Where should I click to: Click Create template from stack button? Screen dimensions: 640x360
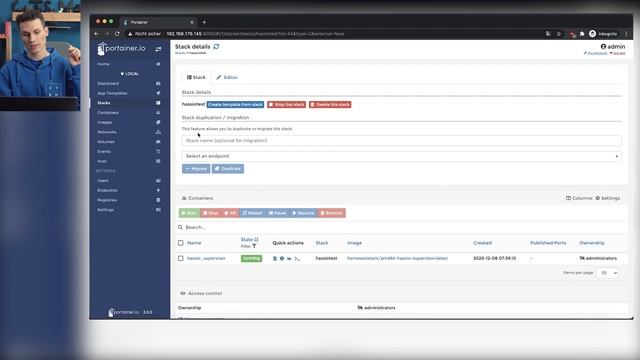pyautogui.click(x=235, y=104)
